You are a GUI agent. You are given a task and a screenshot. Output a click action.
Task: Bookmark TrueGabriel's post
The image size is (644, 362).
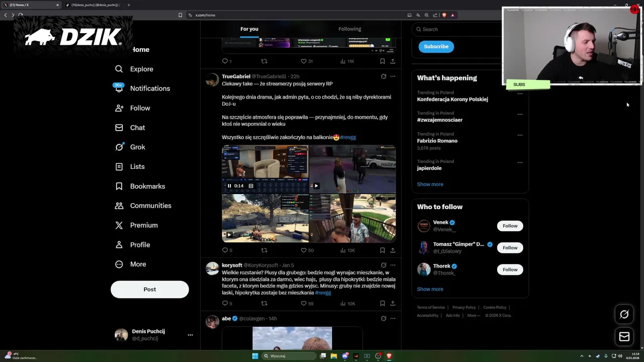pyautogui.click(x=382, y=250)
